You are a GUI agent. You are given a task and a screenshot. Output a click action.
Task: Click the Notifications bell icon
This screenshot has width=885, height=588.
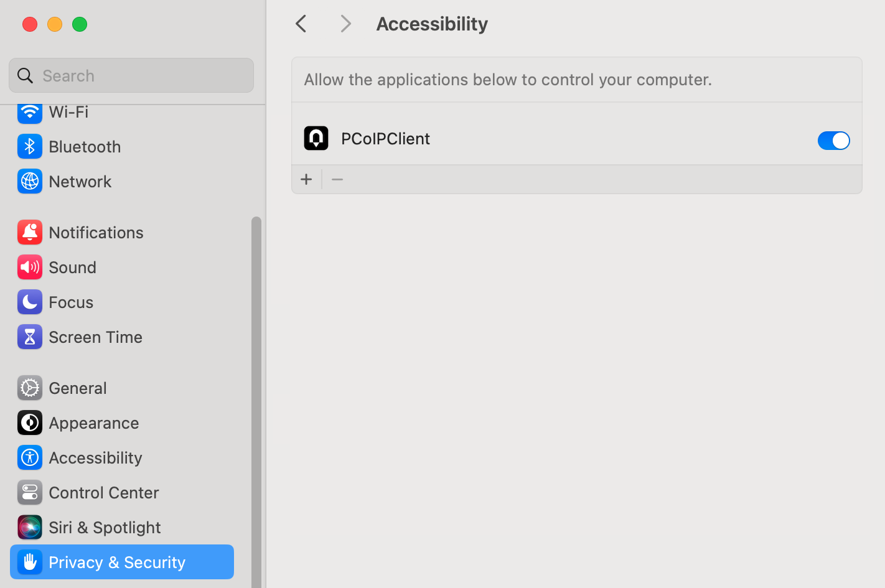point(29,233)
